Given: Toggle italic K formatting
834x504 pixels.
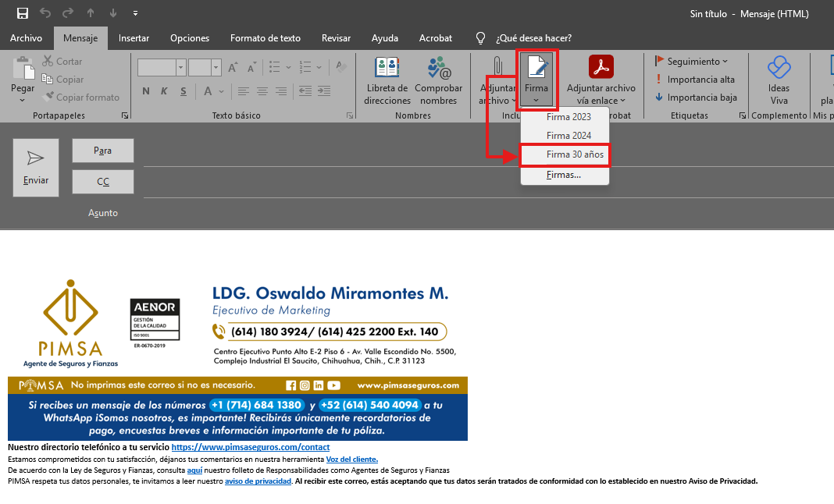Looking at the screenshot, I should point(164,91).
